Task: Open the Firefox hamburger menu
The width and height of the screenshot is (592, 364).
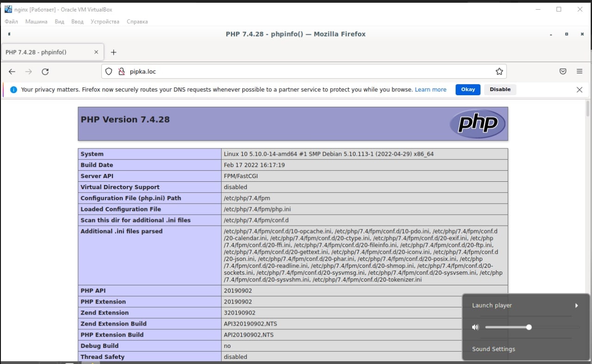Action: [580, 72]
